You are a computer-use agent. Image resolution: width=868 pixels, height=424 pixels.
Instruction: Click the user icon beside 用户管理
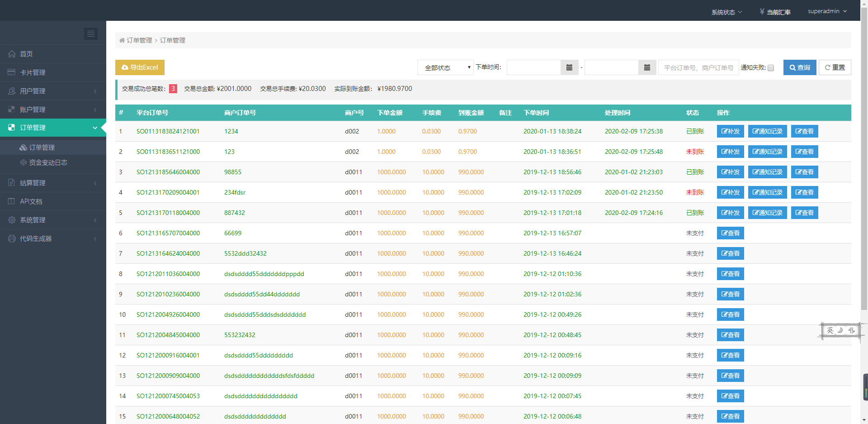point(12,91)
